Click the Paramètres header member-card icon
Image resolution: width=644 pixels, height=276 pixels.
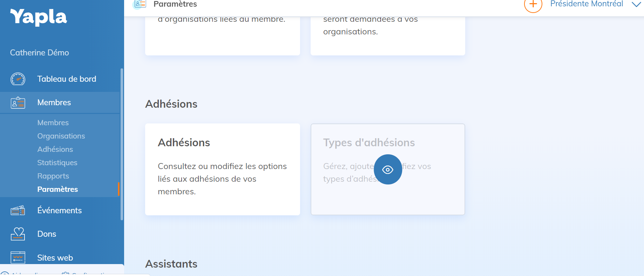point(140,4)
